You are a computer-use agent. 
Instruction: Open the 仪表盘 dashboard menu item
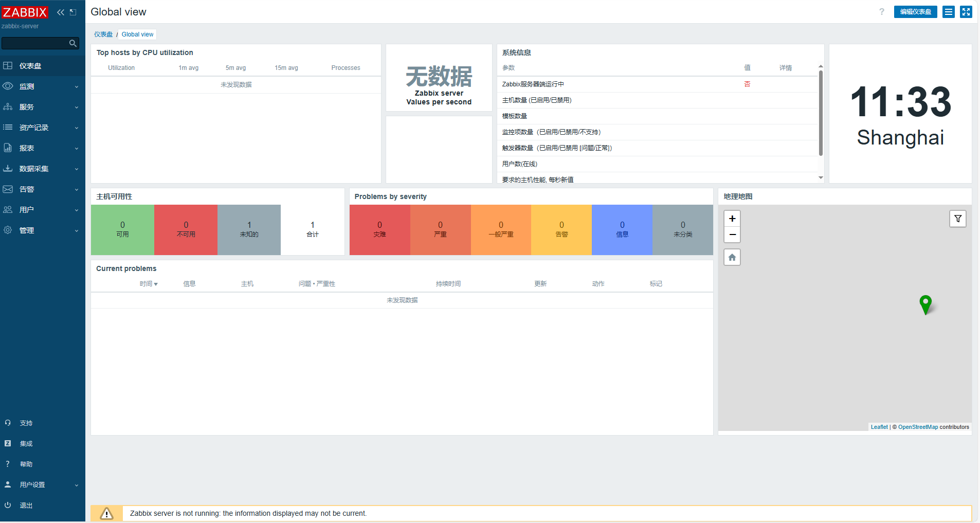click(x=43, y=66)
